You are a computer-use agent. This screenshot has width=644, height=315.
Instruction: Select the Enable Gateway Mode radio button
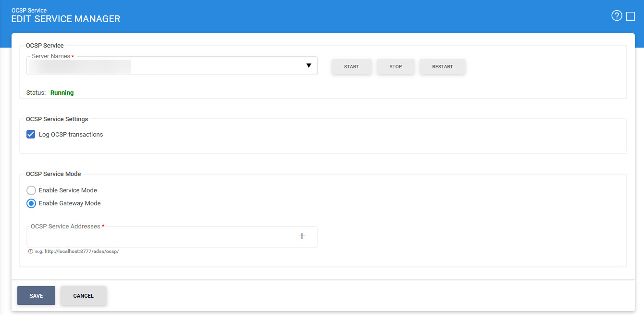[x=31, y=203]
